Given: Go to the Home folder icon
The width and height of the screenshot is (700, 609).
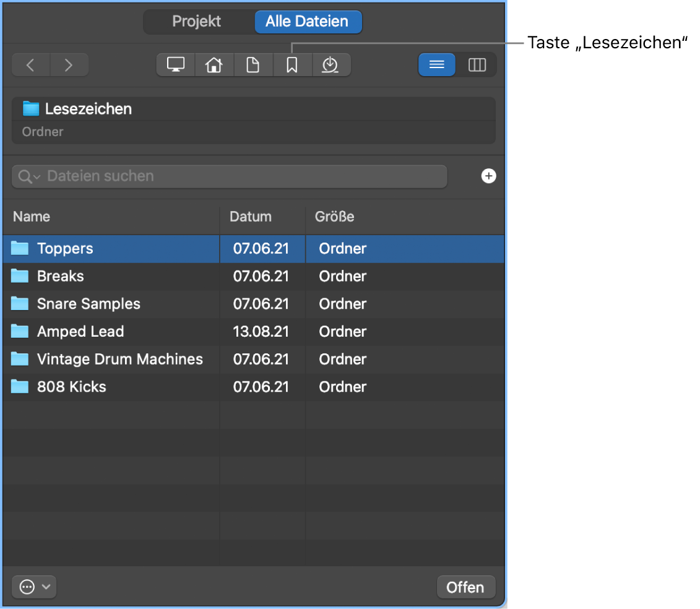Looking at the screenshot, I should point(214,65).
